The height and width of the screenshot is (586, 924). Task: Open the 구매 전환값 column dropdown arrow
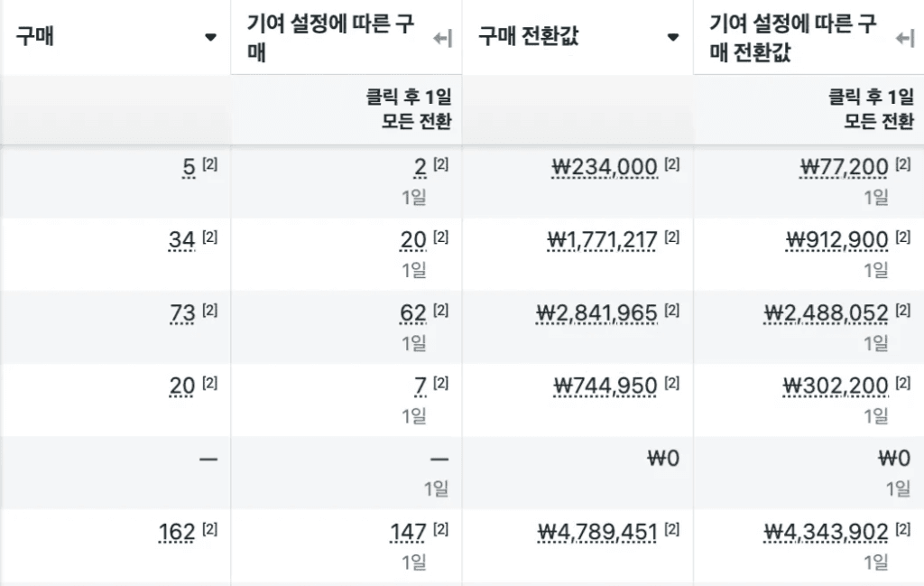pyautogui.click(x=673, y=38)
